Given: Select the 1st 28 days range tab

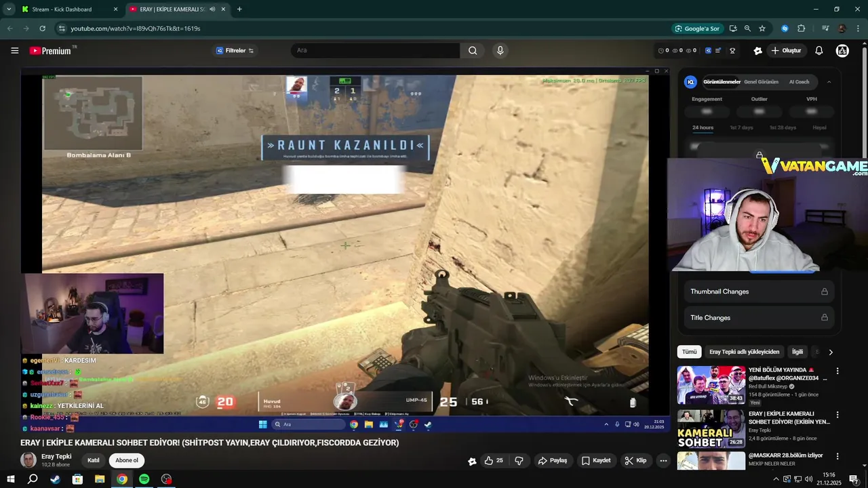Looking at the screenshot, I should point(783,127).
